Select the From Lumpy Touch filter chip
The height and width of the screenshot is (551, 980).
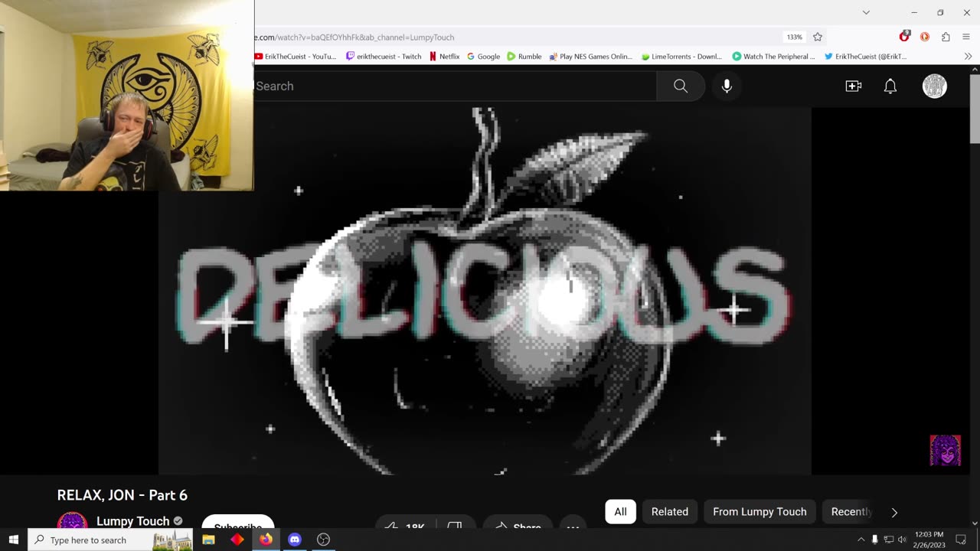tap(759, 511)
